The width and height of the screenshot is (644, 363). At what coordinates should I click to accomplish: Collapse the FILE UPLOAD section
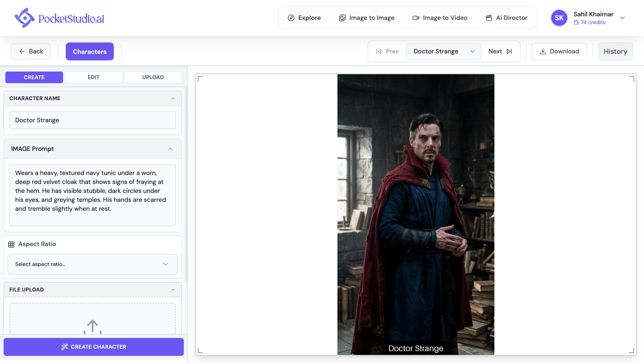173,289
